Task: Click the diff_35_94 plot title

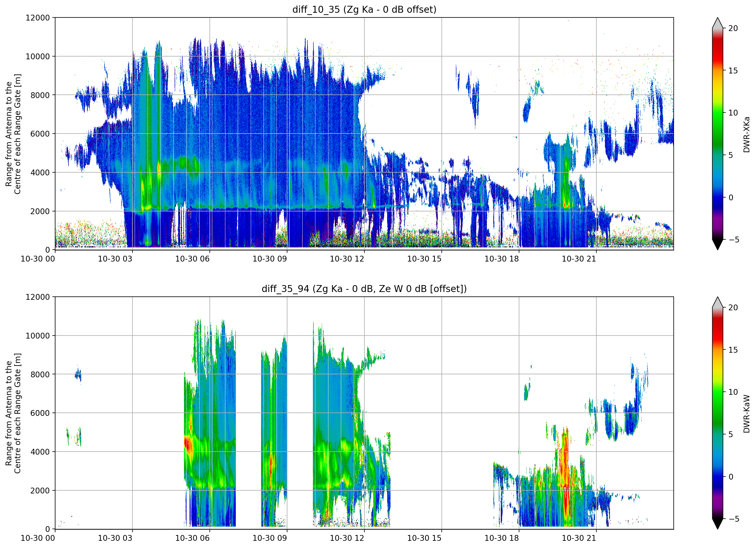Action: click(x=364, y=289)
